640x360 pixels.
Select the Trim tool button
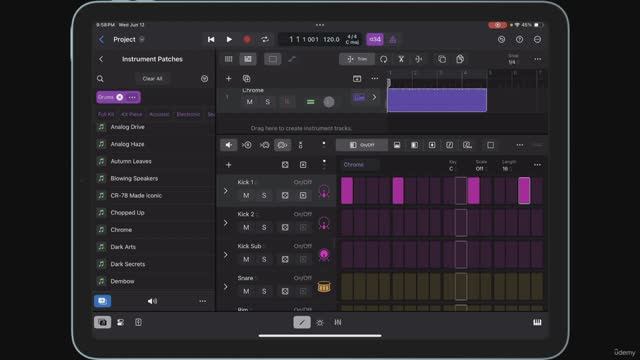[x=357, y=59]
